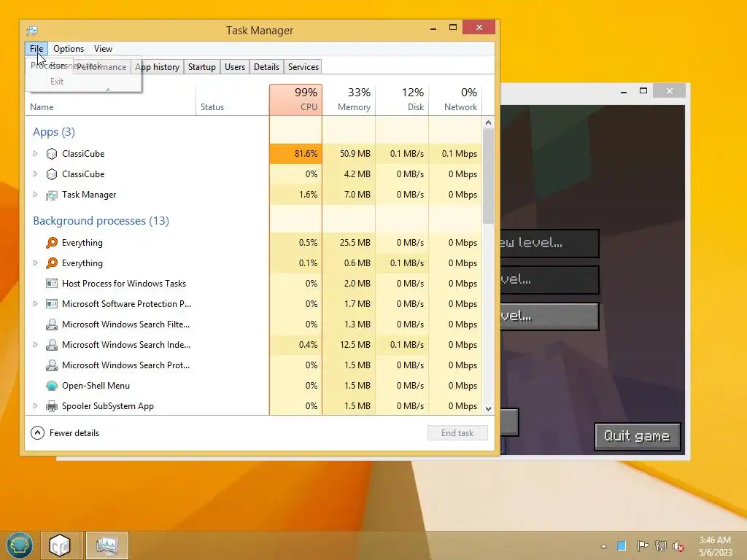
Task: Click Fewer details link
Action: coord(74,433)
